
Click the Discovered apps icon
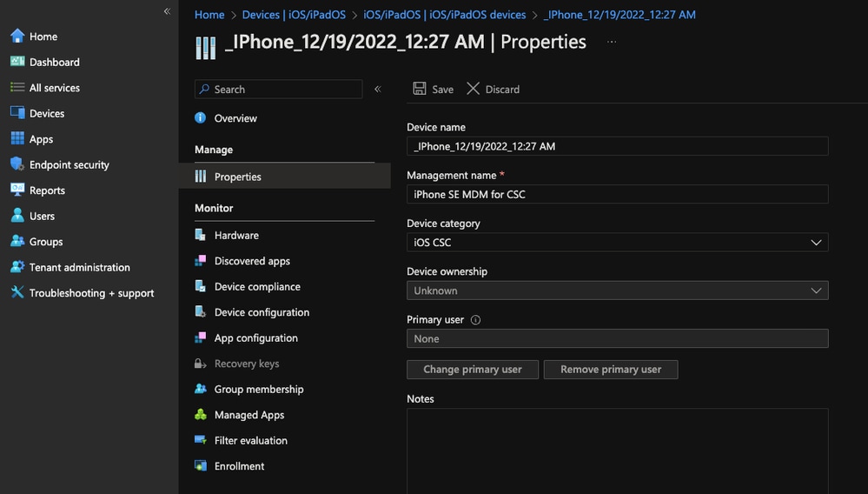pos(201,261)
